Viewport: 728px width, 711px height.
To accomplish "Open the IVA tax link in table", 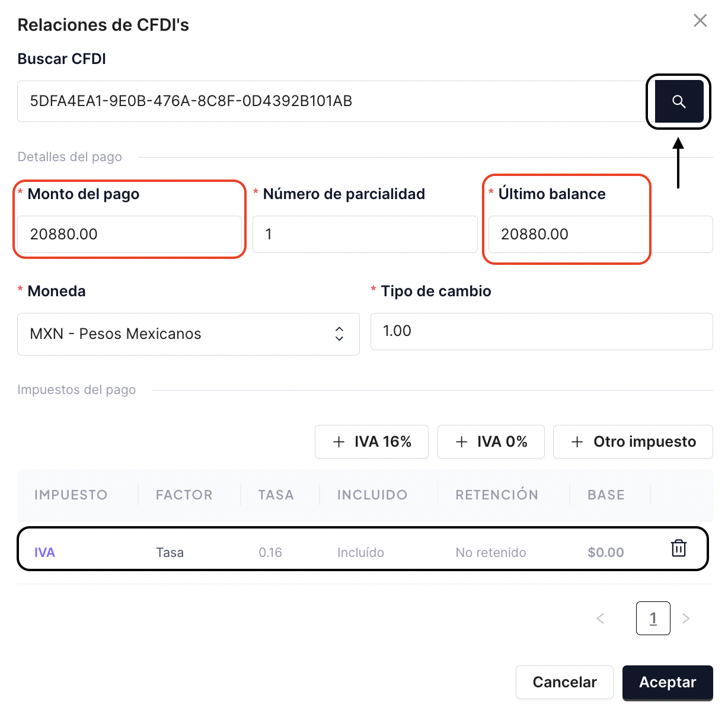I will (44, 553).
